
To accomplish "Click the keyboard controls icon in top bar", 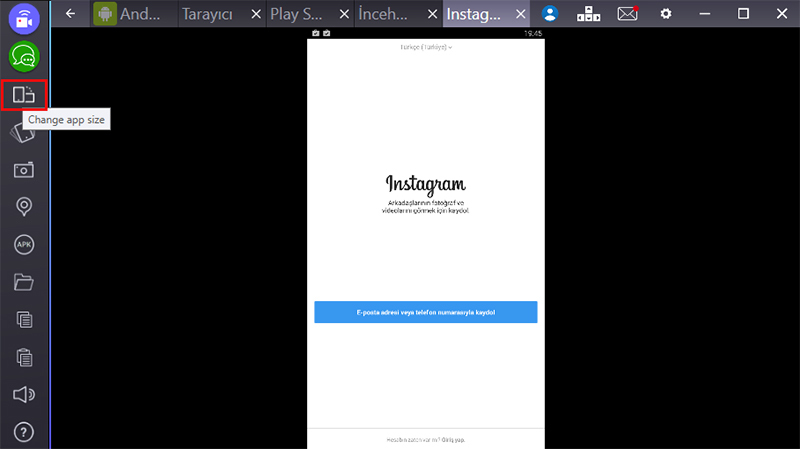I will 588,14.
